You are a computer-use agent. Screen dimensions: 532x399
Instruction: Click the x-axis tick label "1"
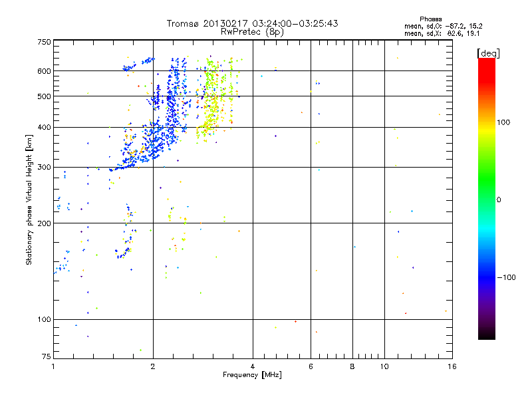(53, 366)
